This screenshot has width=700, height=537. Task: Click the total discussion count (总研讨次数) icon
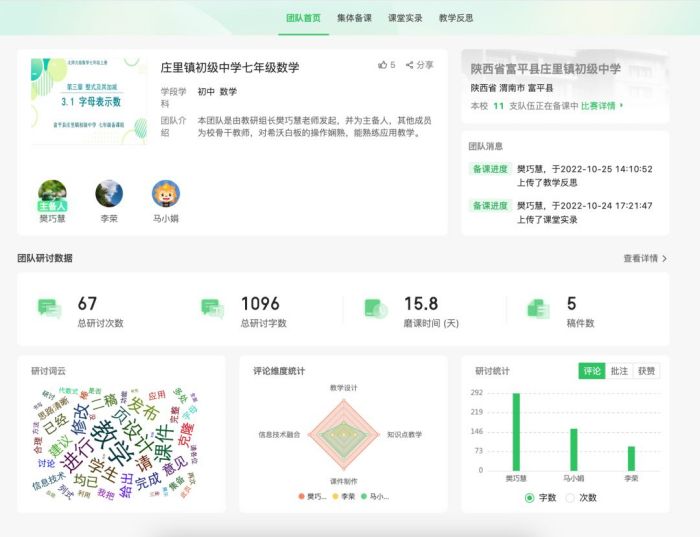[49, 309]
